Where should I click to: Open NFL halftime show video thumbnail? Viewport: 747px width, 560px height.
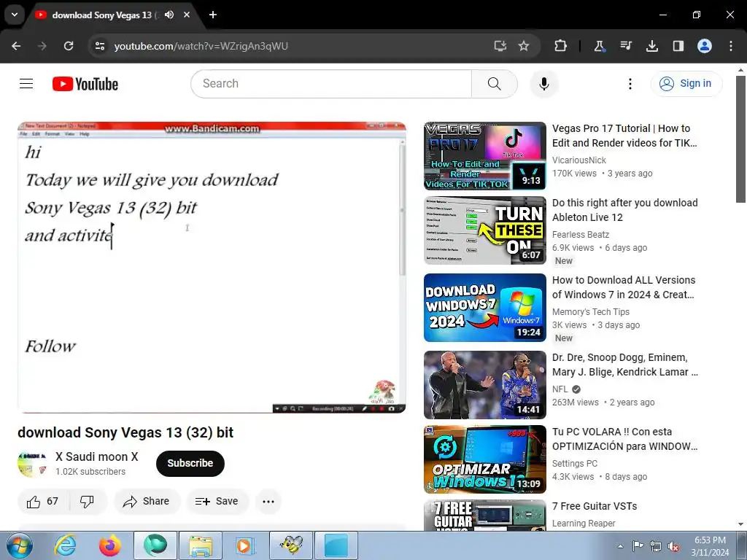click(x=485, y=385)
